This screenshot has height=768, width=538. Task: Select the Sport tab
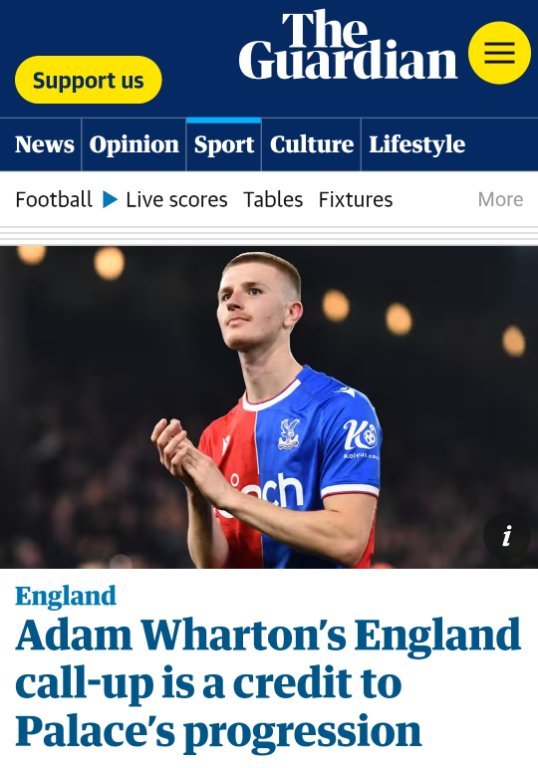pyautogui.click(x=224, y=144)
